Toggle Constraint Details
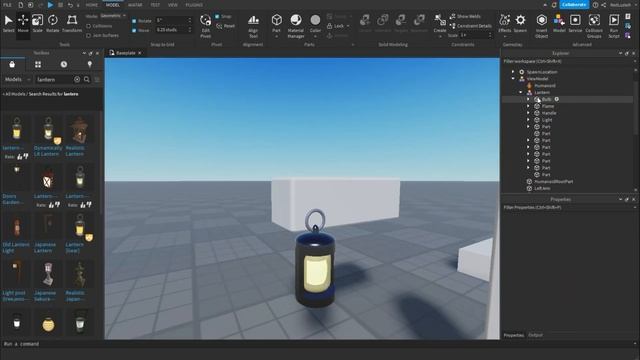Screen dimensions: 640x360 470,26
